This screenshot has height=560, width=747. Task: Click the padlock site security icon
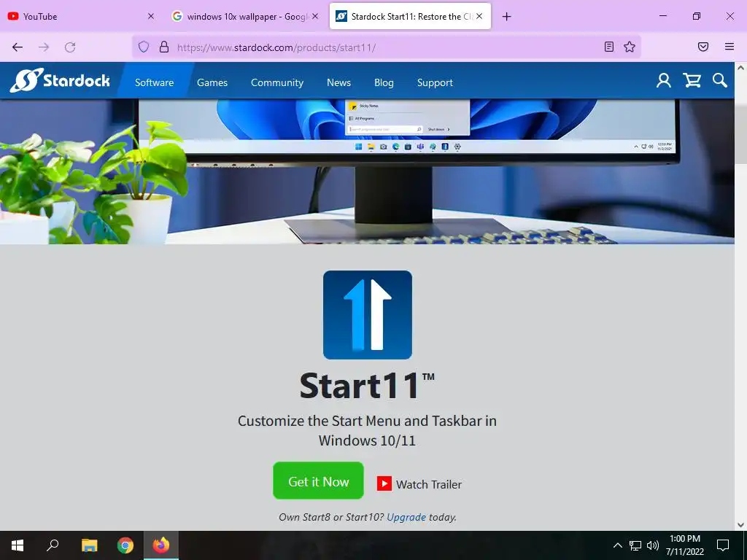click(164, 47)
